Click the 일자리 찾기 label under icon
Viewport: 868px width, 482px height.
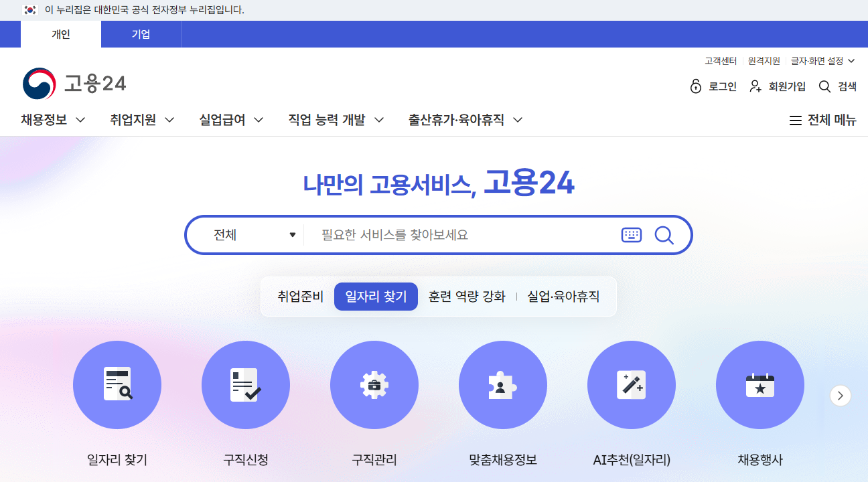[x=117, y=460]
